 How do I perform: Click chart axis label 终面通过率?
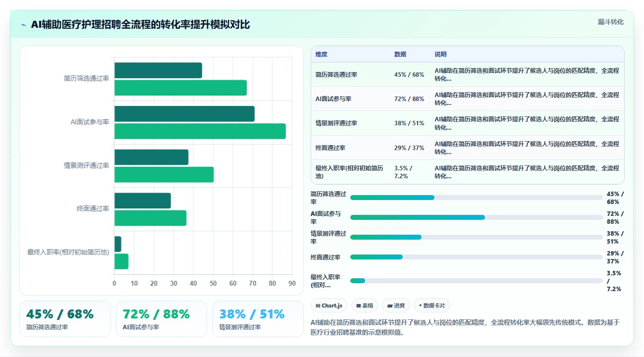point(93,209)
